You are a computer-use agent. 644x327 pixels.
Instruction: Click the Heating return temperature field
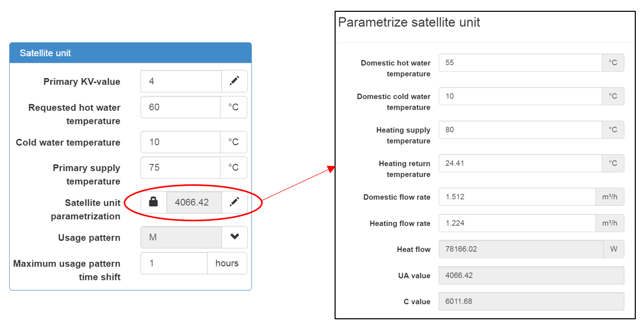coord(520,163)
